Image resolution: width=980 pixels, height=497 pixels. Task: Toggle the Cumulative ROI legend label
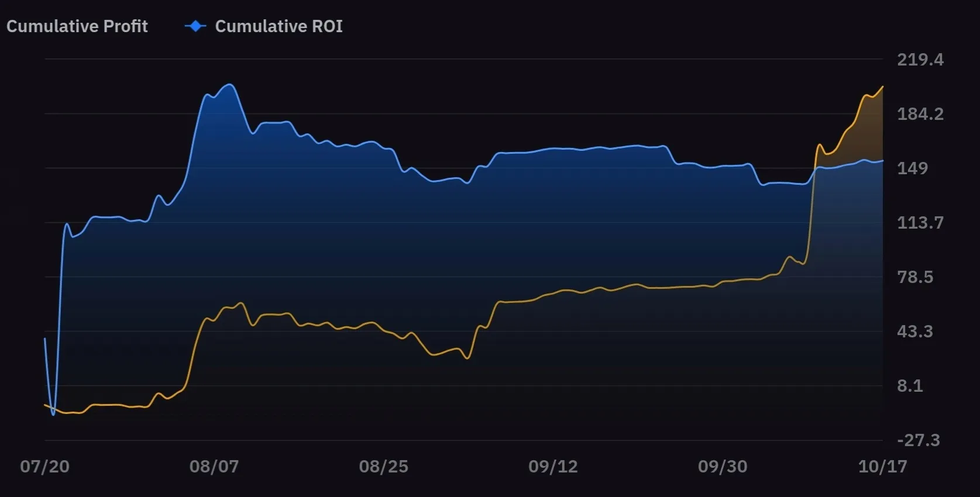click(278, 26)
